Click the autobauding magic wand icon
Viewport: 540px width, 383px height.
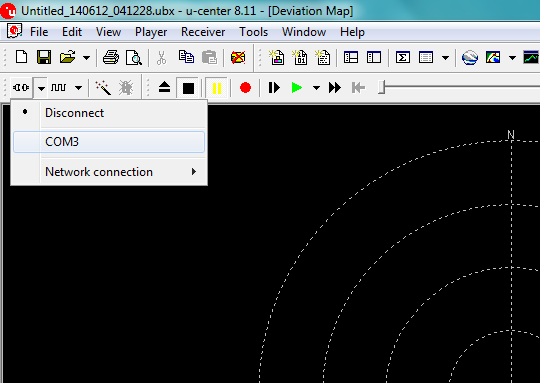pyautogui.click(x=103, y=87)
